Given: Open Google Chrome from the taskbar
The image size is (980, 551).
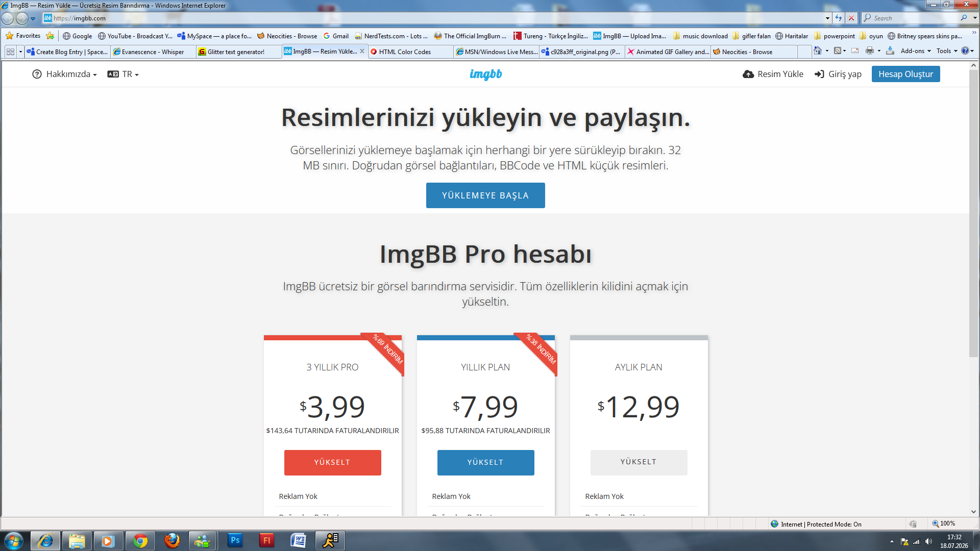Looking at the screenshot, I should [140, 541].
